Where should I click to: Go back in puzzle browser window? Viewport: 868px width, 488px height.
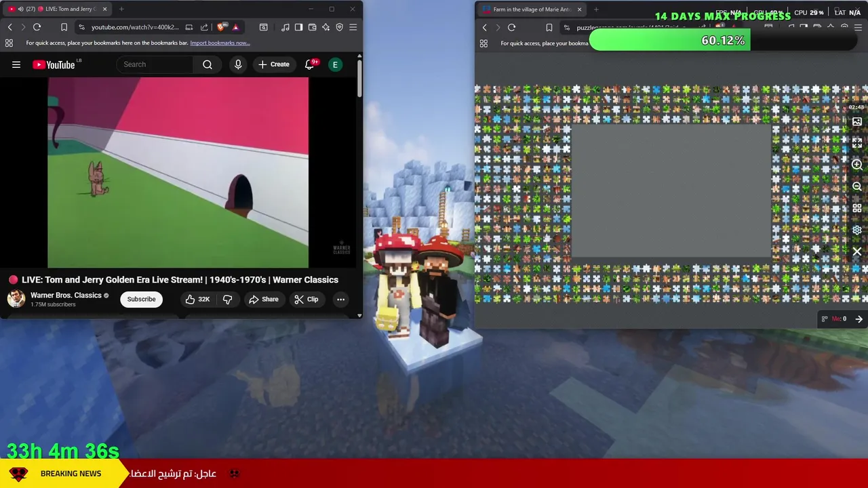coord(484,27)
